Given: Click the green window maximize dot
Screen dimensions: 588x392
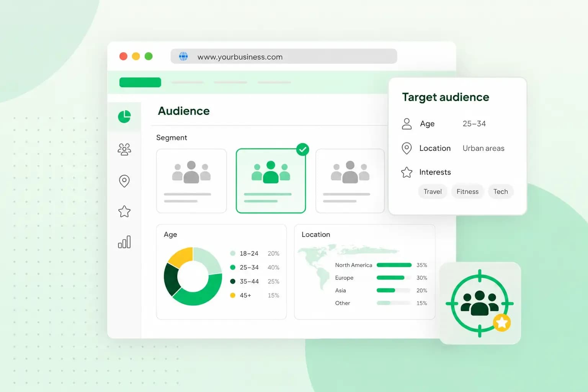Looking at the screenshot, I should click(149, 56).
